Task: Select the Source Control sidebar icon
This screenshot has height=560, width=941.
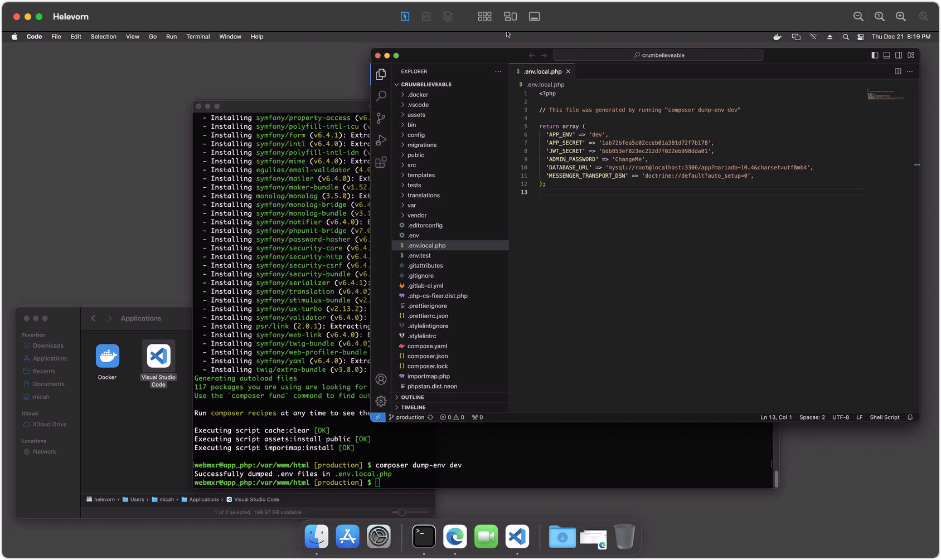Action: (x=381, y=118)
